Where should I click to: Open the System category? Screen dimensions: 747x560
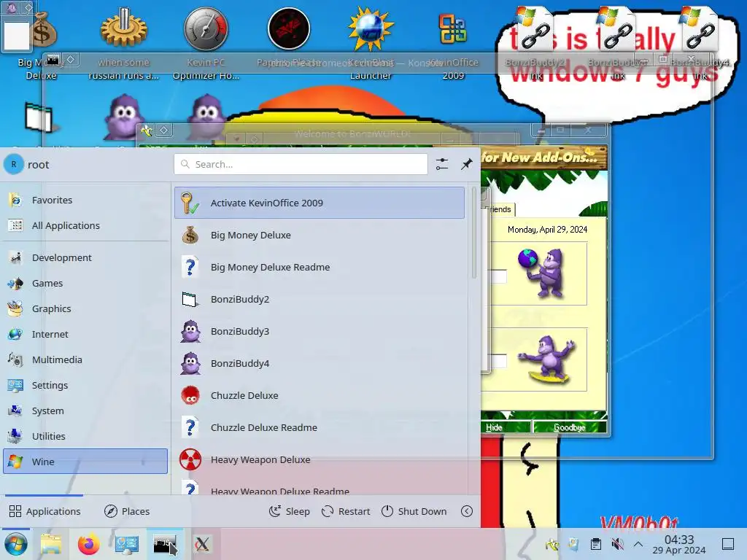coord(85,411)
